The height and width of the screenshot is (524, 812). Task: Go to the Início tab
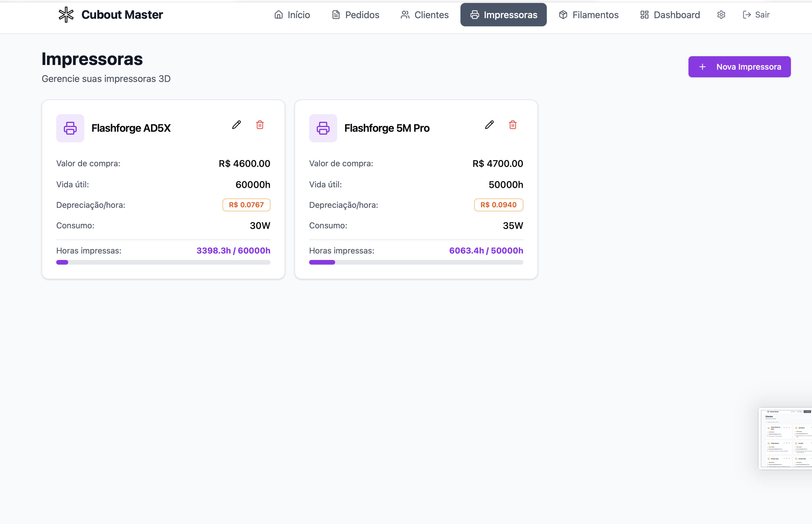pos(292,15)
